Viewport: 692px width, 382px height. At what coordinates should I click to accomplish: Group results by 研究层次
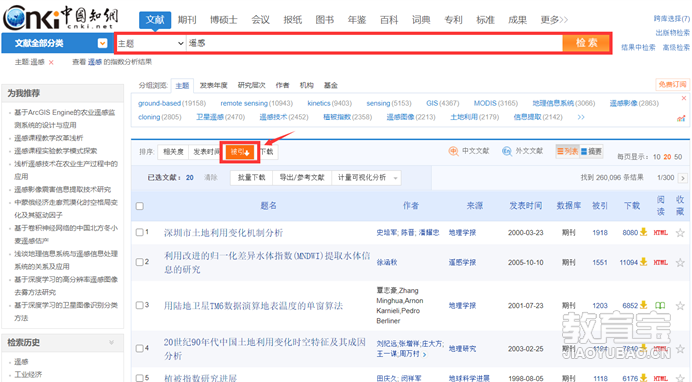point(252,85)
